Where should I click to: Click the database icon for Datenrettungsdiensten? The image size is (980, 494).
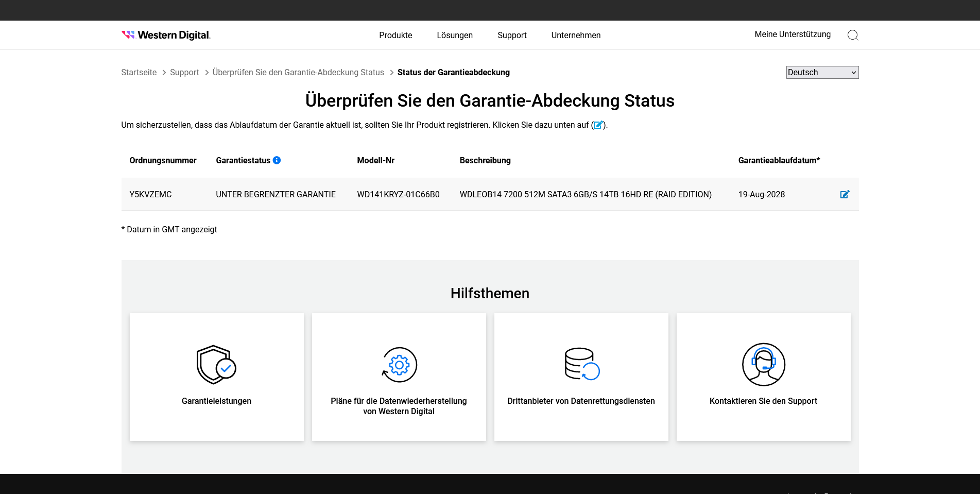click(x=581, y=364)
